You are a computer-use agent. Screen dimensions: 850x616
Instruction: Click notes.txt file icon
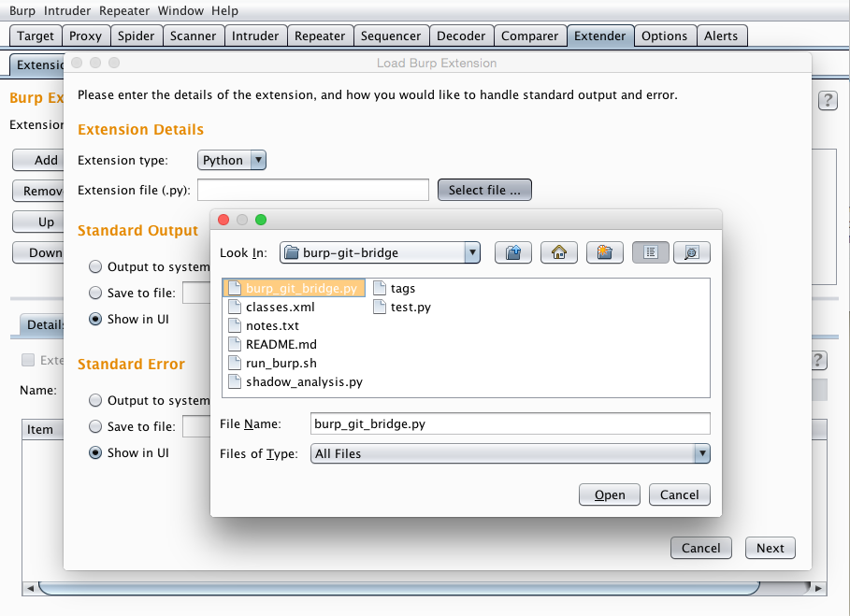[234, 325]
